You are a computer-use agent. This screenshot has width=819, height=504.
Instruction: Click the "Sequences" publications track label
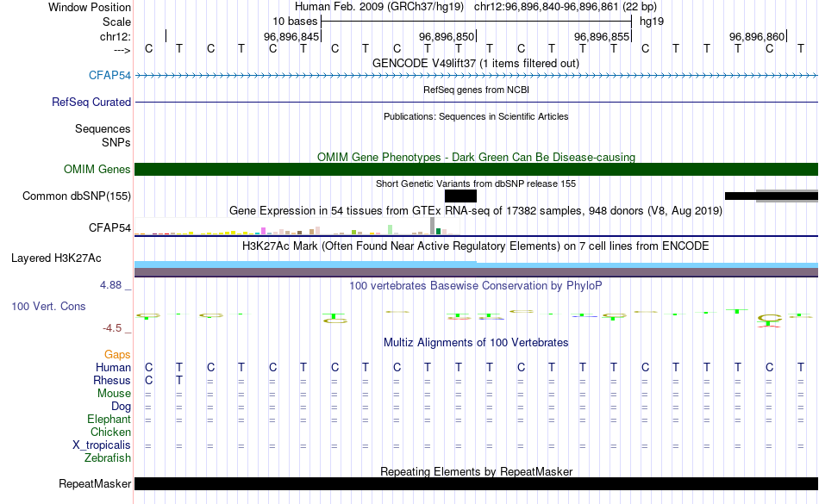click(x=103, y=129)
